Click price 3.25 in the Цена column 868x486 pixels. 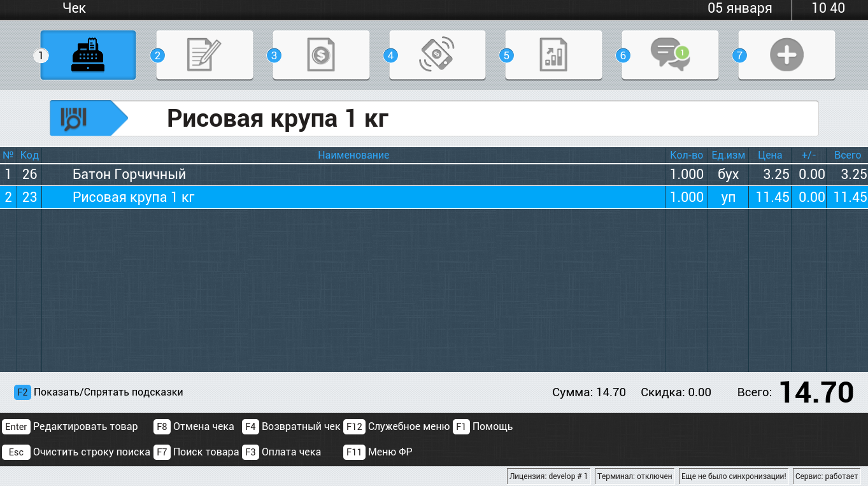click(x=776, y=175)
